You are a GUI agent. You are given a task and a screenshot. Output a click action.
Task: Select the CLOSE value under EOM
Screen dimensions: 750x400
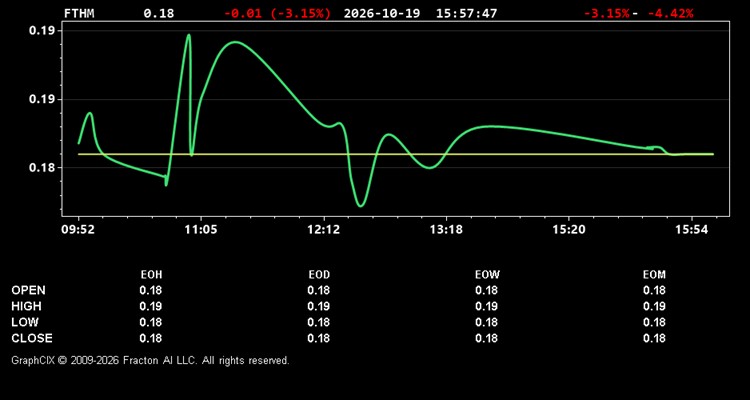(x=654, y=338)
